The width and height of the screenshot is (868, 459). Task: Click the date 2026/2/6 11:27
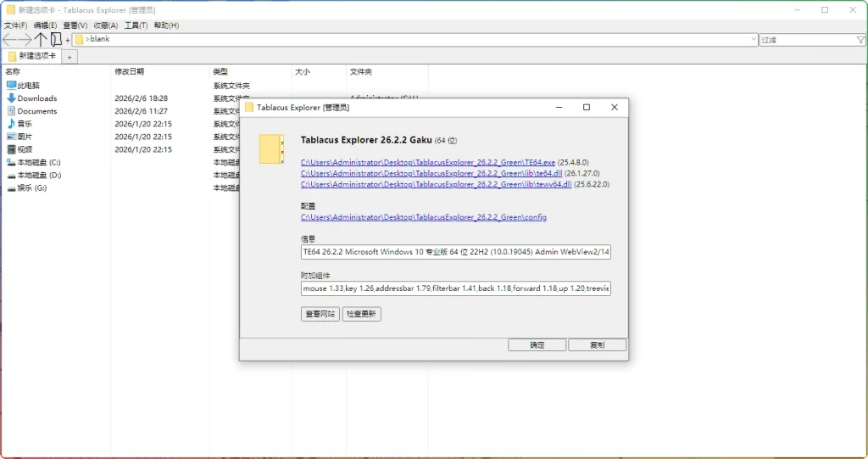[142, 111]
